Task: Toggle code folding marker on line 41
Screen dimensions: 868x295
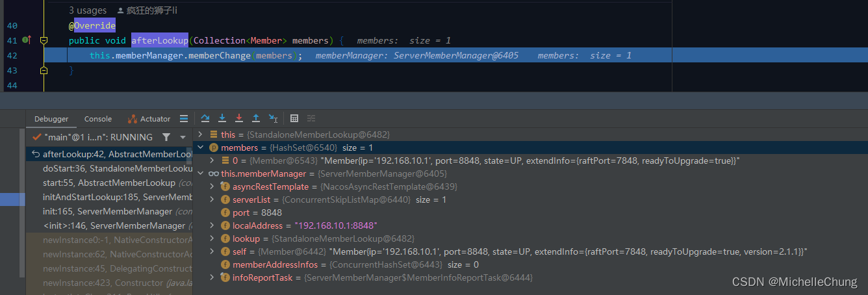Action: 44,40
